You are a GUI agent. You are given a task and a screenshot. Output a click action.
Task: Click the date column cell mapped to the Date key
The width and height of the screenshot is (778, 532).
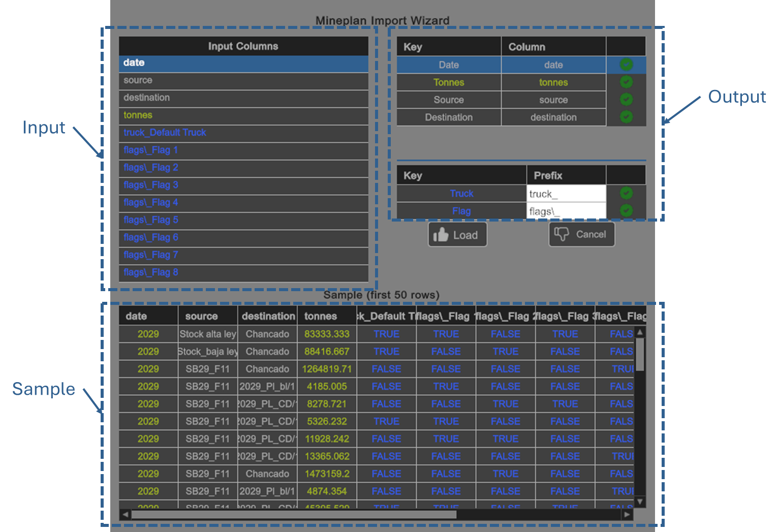tap(553, 65)
